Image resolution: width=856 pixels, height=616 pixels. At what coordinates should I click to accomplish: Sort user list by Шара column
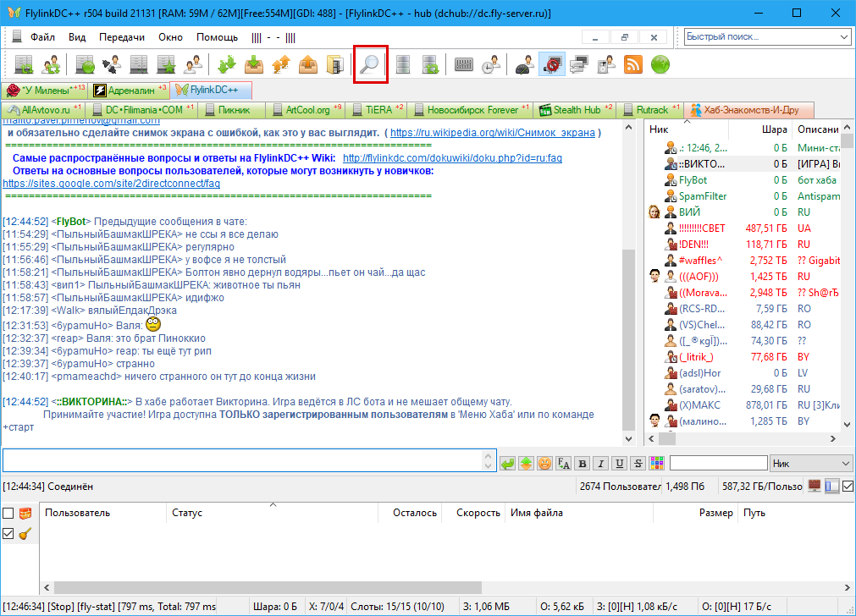tap(760, 129)
